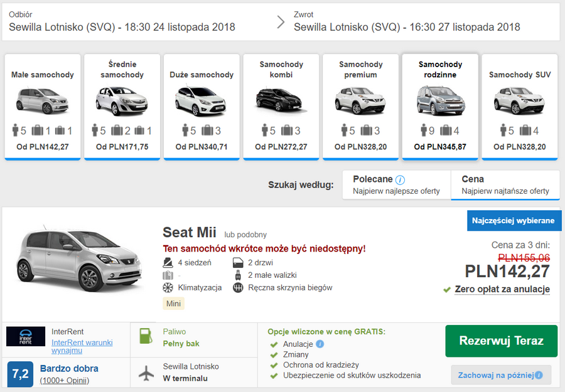This screenshot has height=392, width=565.
Task: Click the InterRent company logo
Action: point(26,336)
